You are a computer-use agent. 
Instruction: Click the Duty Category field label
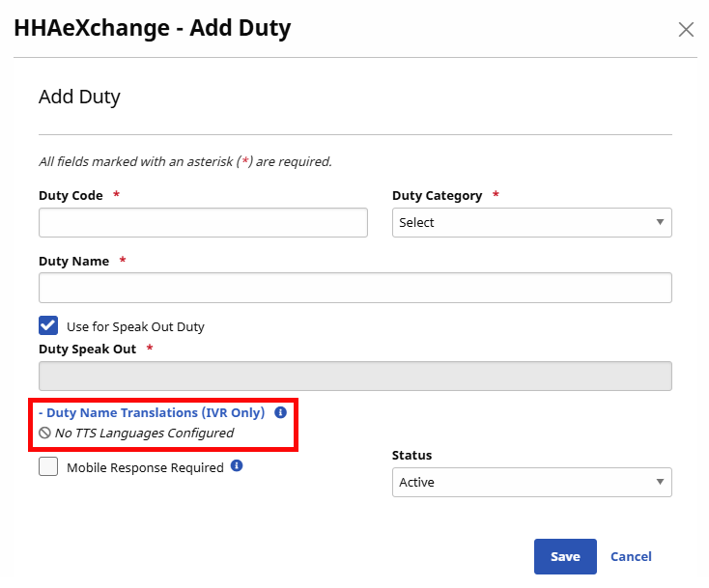point(437,195)
